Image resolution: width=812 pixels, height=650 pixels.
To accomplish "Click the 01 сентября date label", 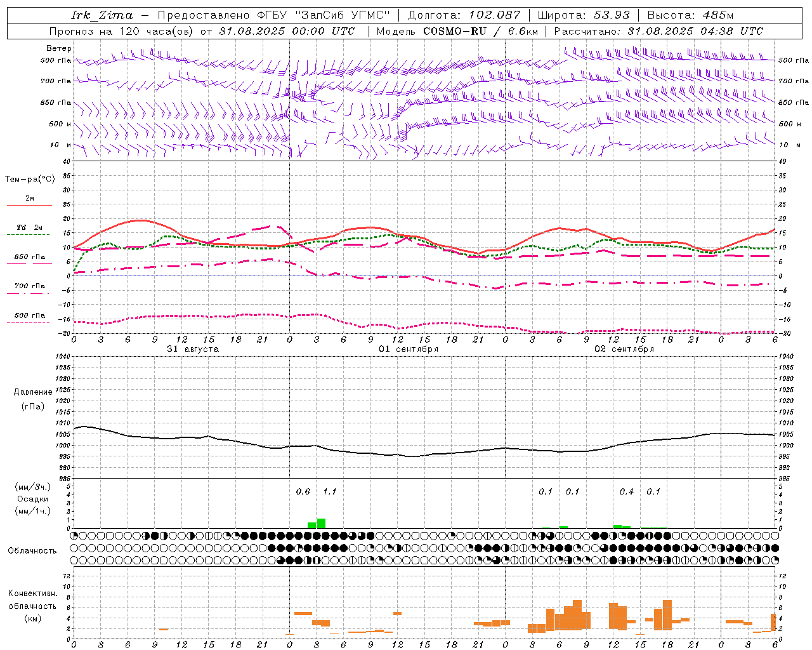I will [x=409, y=349].
